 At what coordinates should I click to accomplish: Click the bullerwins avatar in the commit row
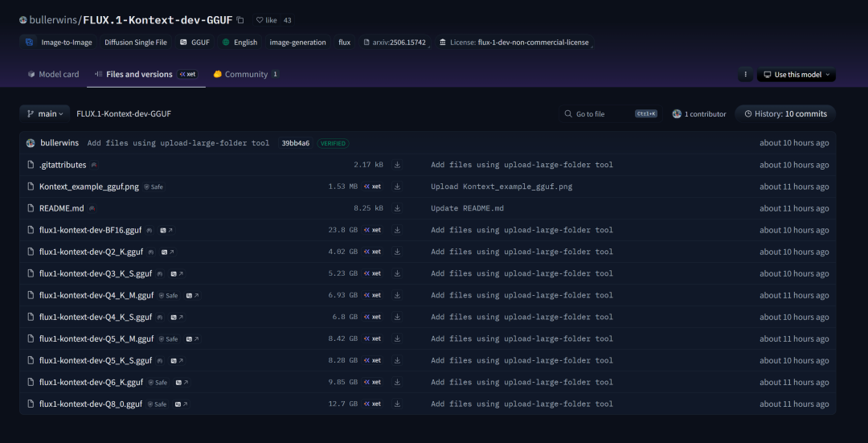31,143
